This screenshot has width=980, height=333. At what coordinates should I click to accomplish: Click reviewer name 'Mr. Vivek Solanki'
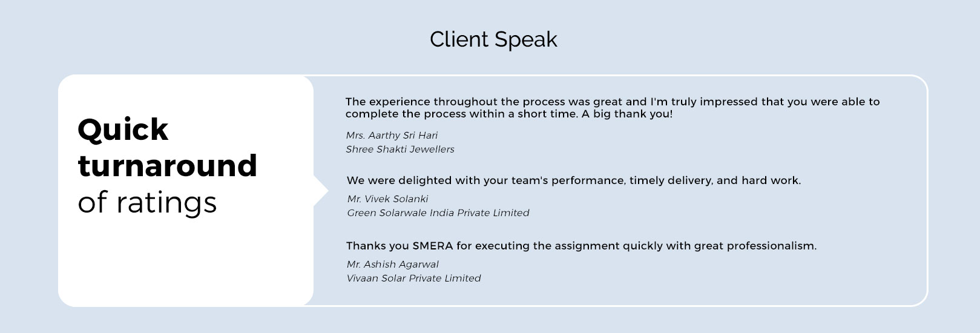click(x=387, y=199)
